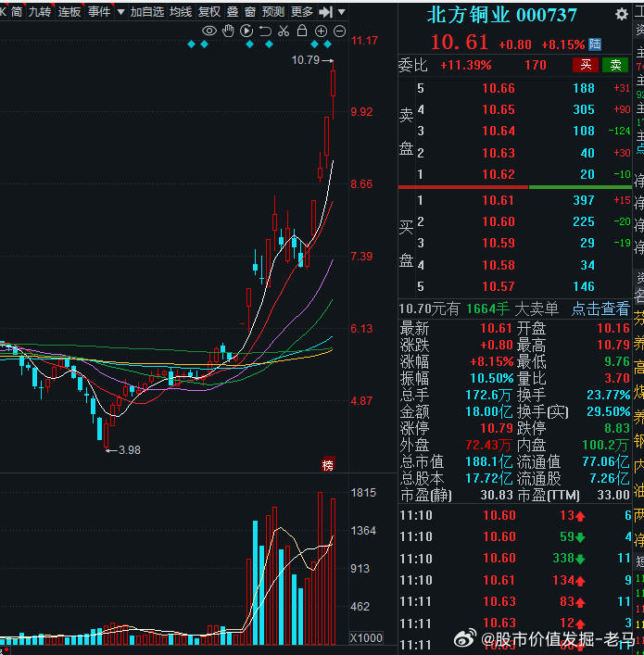Click the green 卖 sell button
This screenshot has height=655, width=644.
tap(615, 65)
